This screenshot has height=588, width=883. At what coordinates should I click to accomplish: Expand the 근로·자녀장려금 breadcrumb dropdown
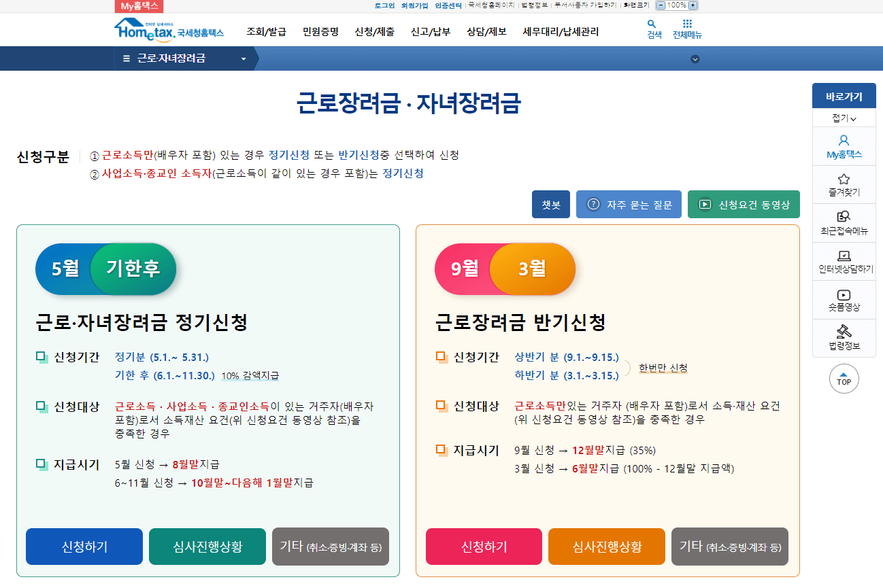pyautogui.click(x=243, y=59)
